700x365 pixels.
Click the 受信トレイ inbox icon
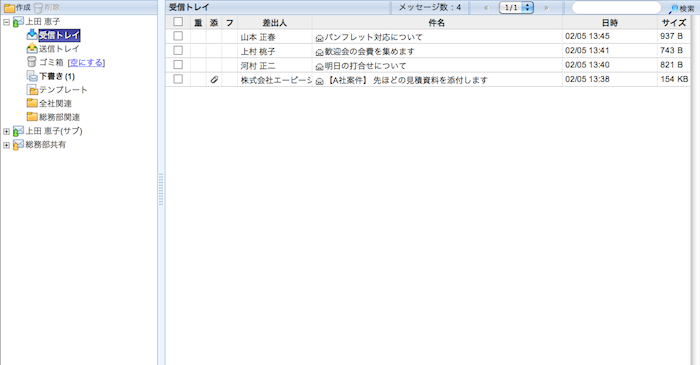(32, 34)
